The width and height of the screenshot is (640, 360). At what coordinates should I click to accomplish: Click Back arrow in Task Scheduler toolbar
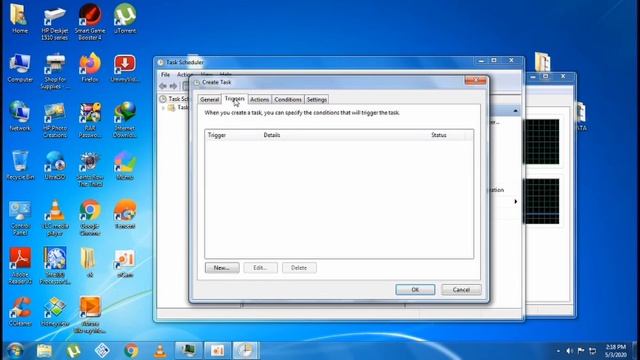[163, 86]
